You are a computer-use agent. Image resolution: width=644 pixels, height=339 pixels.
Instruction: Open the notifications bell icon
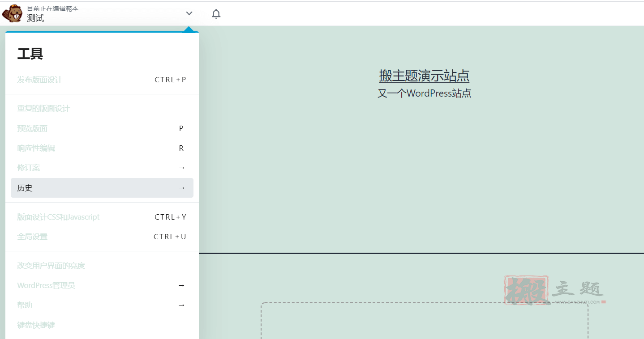pos(216,14)
